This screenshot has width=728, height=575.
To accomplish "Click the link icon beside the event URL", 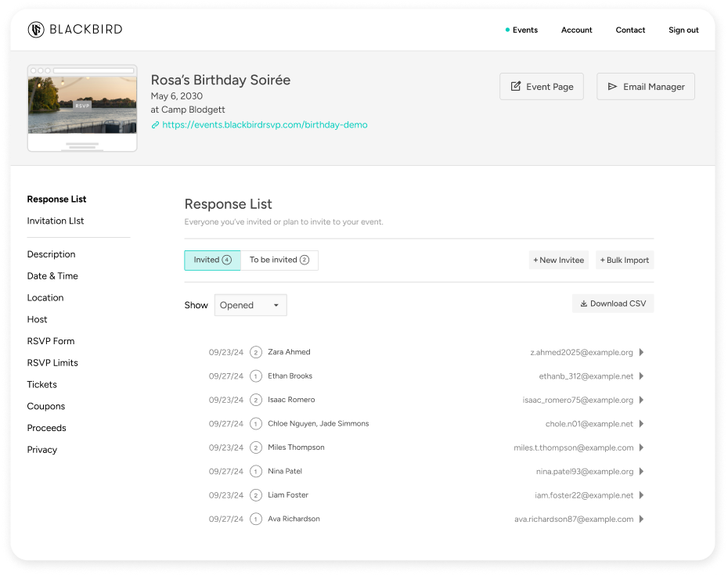I will click(154, 125).
